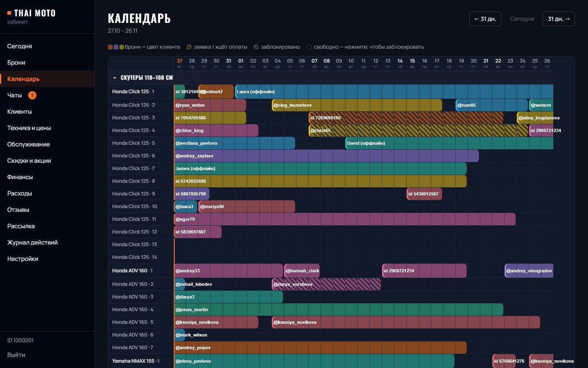Navigate to Обслуживание
The width and height of the screenshot is (588, 368).
pos(47,144)
